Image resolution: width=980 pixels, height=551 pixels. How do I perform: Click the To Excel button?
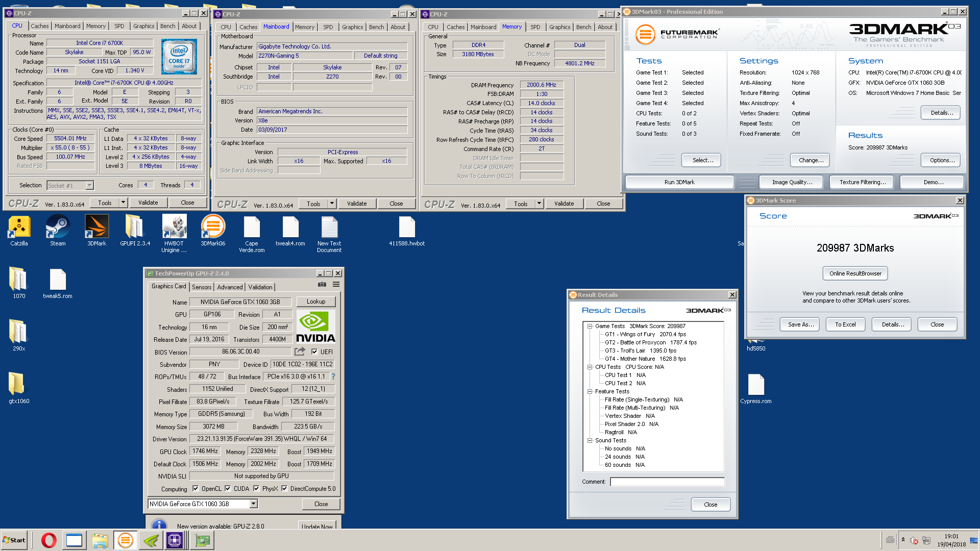point(845,324)
